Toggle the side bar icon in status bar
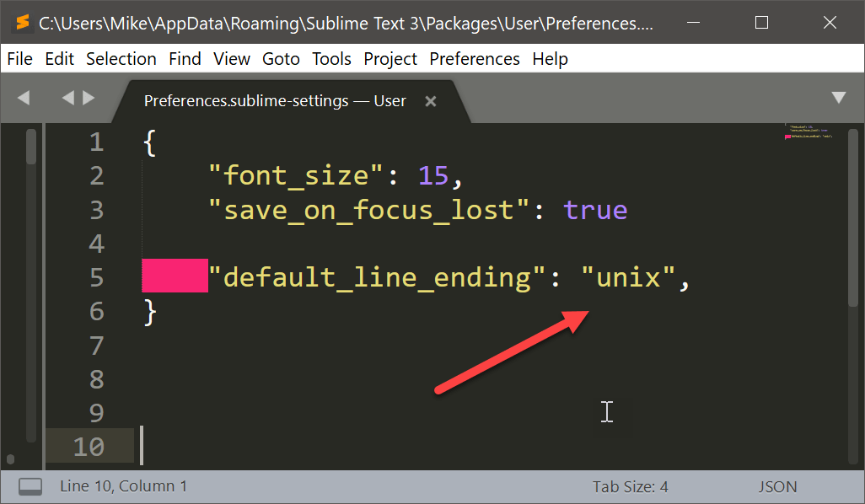This screenshot has width=865, height=504. pyautogui.click(x=31, y=486)
